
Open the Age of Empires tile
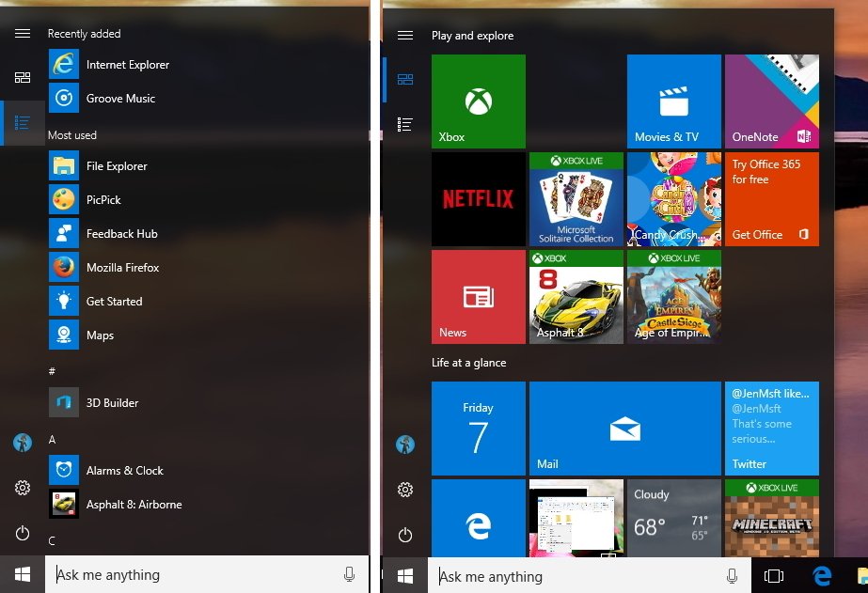coord(673,297)
